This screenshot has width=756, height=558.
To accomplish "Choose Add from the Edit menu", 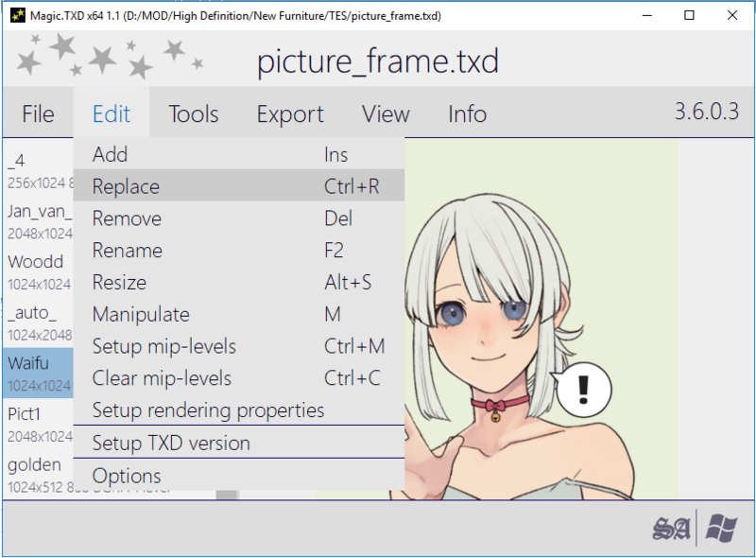I will (x=239, y=154).
